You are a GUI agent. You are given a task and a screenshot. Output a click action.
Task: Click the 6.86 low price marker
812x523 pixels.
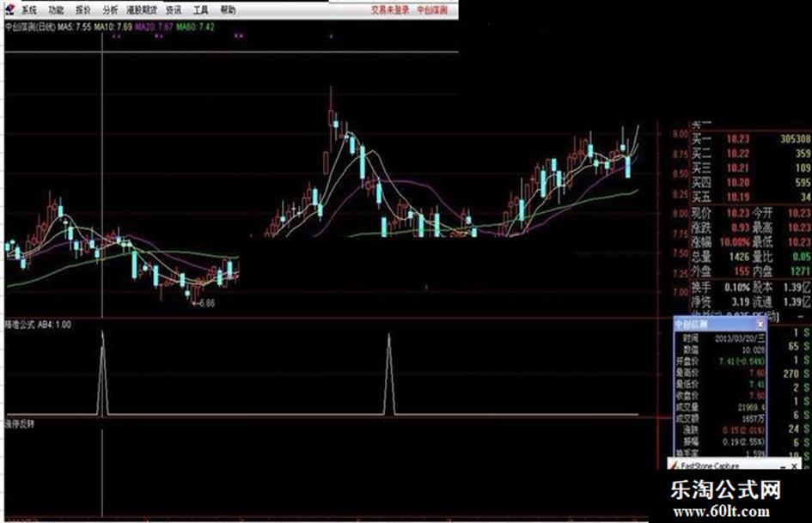(204, 303)
